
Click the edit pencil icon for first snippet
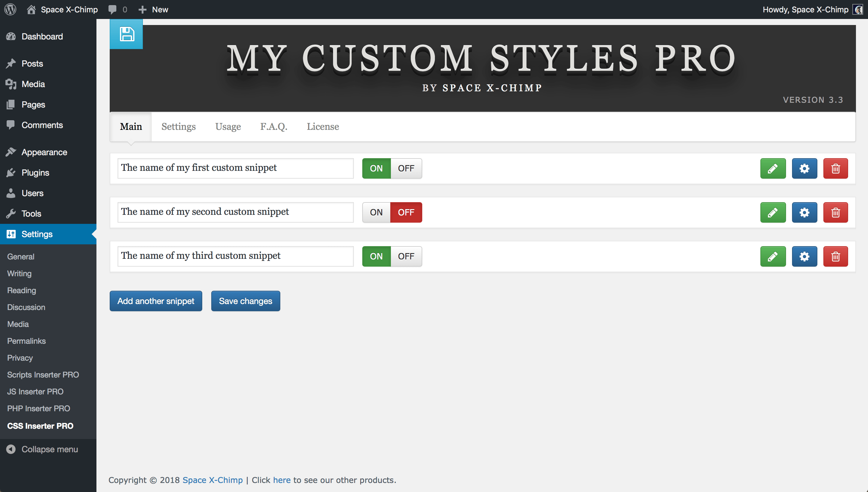pyautogui.click(x=773, y=168)
